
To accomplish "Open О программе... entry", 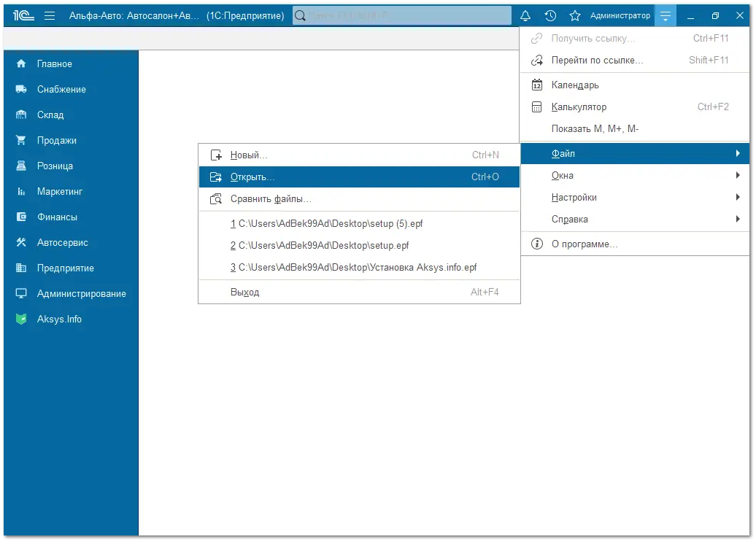I will click(x=635, y=244).
